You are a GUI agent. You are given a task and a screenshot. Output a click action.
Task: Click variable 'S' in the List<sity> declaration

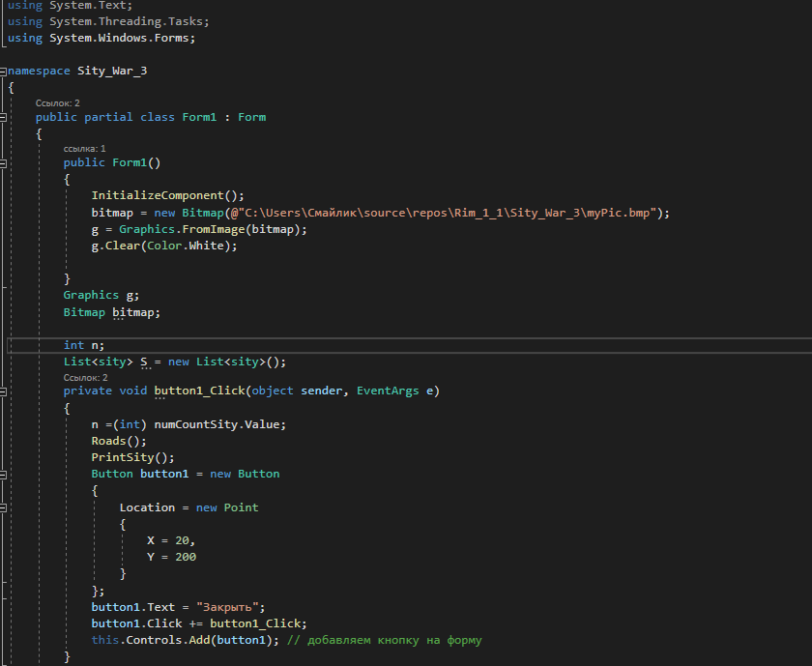[144, 362]
